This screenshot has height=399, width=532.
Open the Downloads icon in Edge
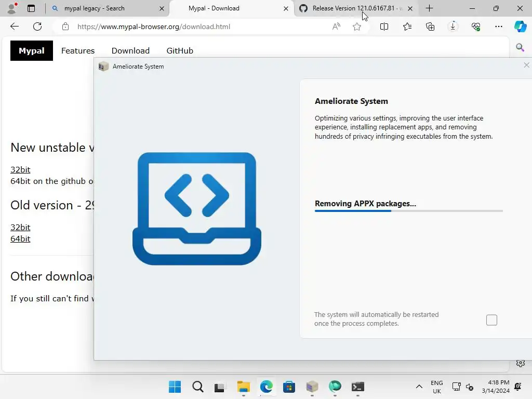point(453,26)
